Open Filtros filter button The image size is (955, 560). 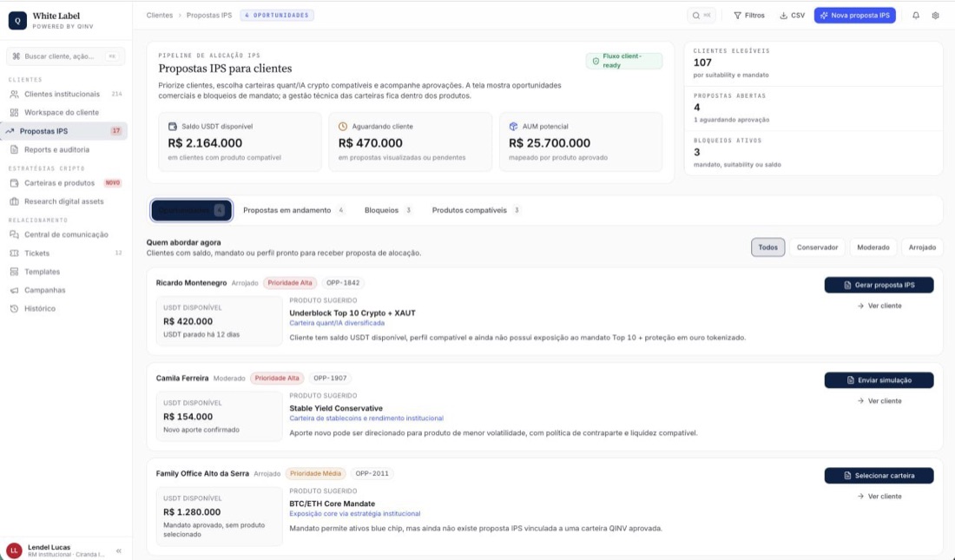tap(749, 16)
